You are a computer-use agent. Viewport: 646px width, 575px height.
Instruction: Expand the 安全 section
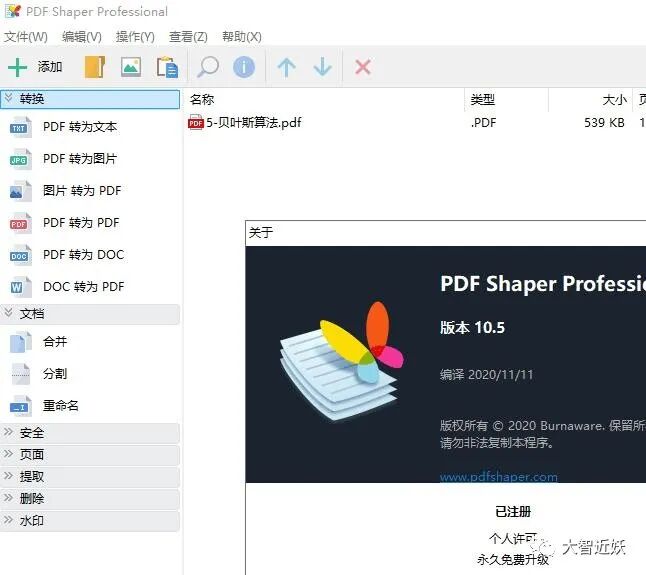[90, 433]
